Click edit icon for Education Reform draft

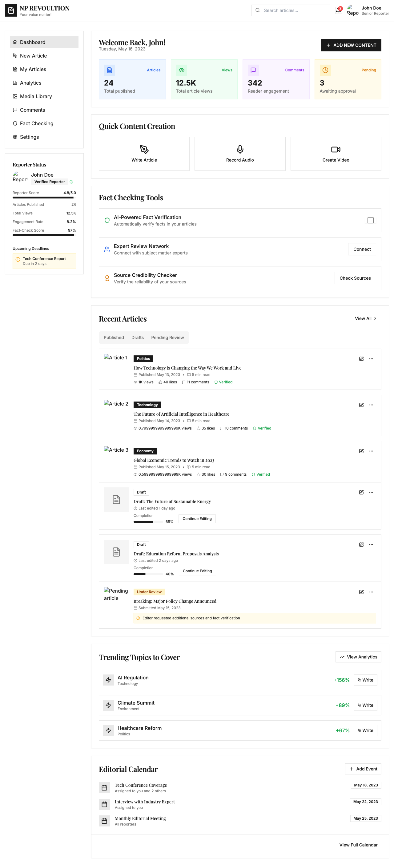361,545
